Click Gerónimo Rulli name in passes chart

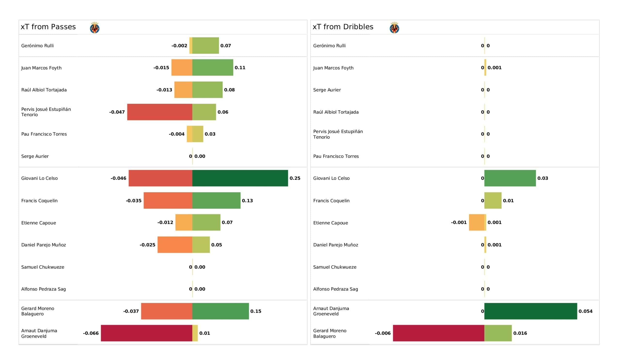(37, 46)
